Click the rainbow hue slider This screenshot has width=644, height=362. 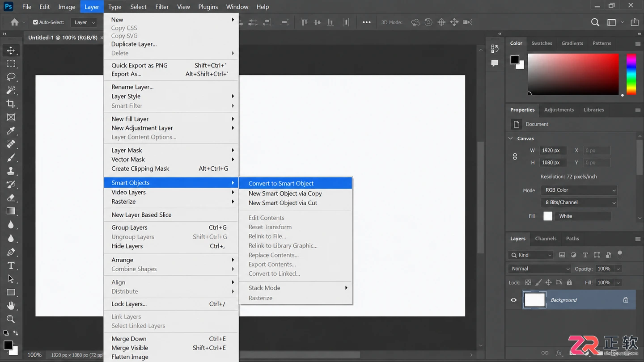tap(631, 74)
